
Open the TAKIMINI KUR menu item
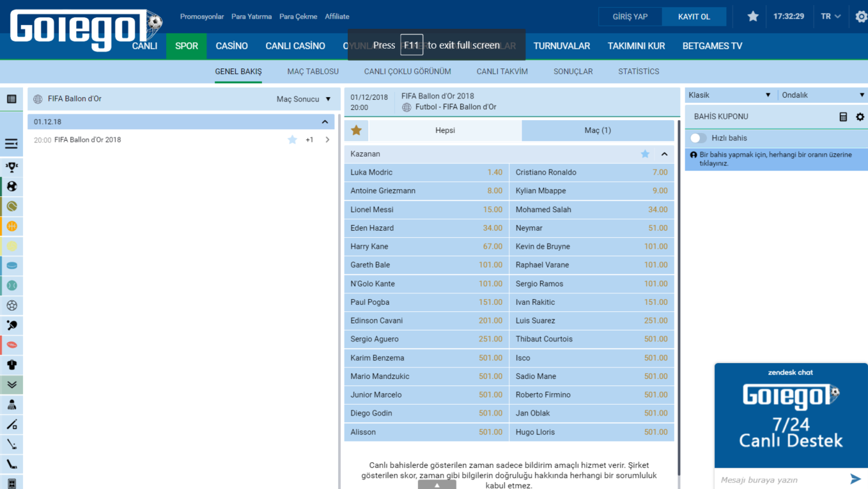(x=636, y=46)
